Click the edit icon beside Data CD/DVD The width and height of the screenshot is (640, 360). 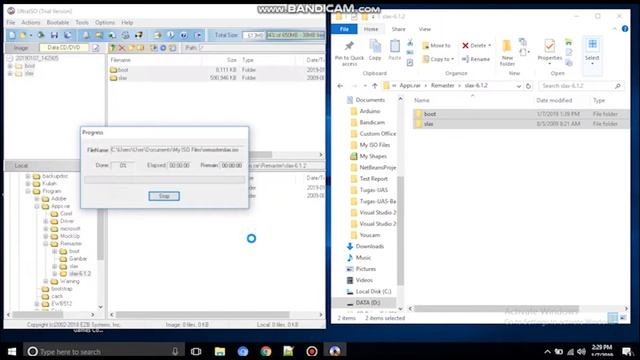click(x=96, y=48)
